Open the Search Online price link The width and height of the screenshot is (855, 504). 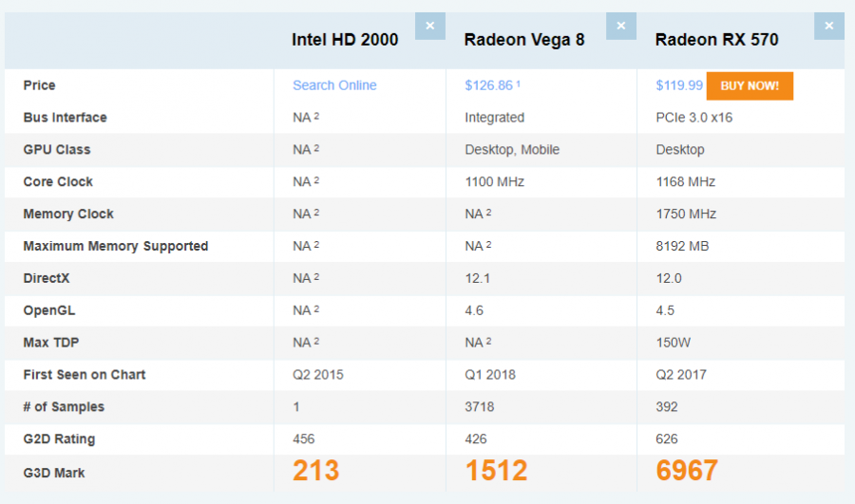click(x=334, y=85)
